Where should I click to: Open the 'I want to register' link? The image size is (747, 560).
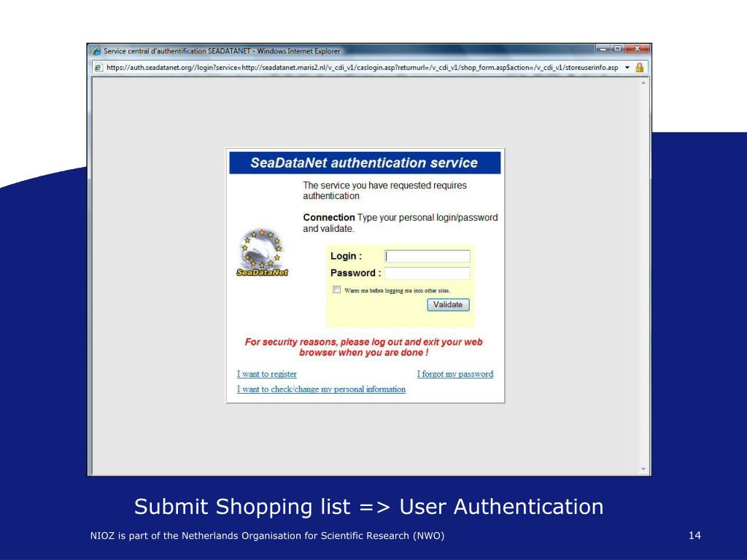click(x=267, y=374)
